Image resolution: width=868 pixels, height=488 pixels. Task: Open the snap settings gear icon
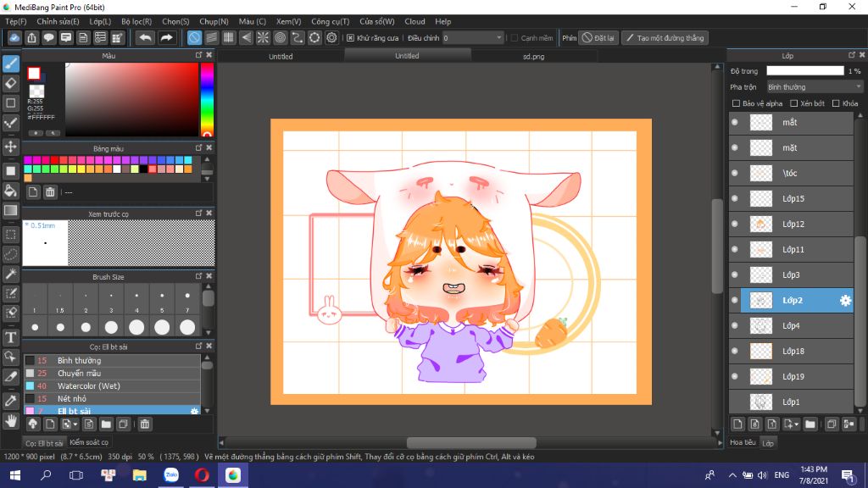point(331,37)
